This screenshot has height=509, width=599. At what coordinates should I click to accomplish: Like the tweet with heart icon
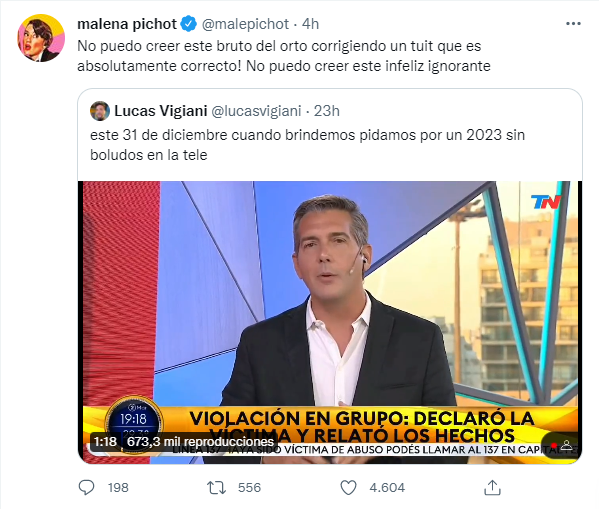pyautogui.click(x=348, y=488)
